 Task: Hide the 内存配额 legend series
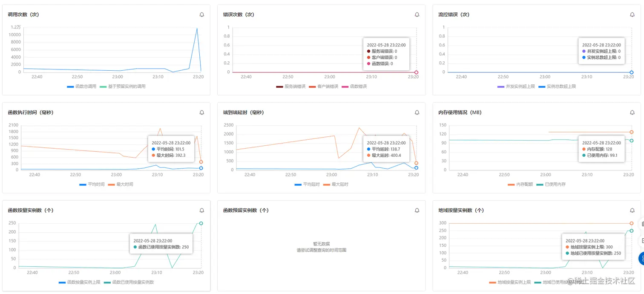(x=520, y=184)
